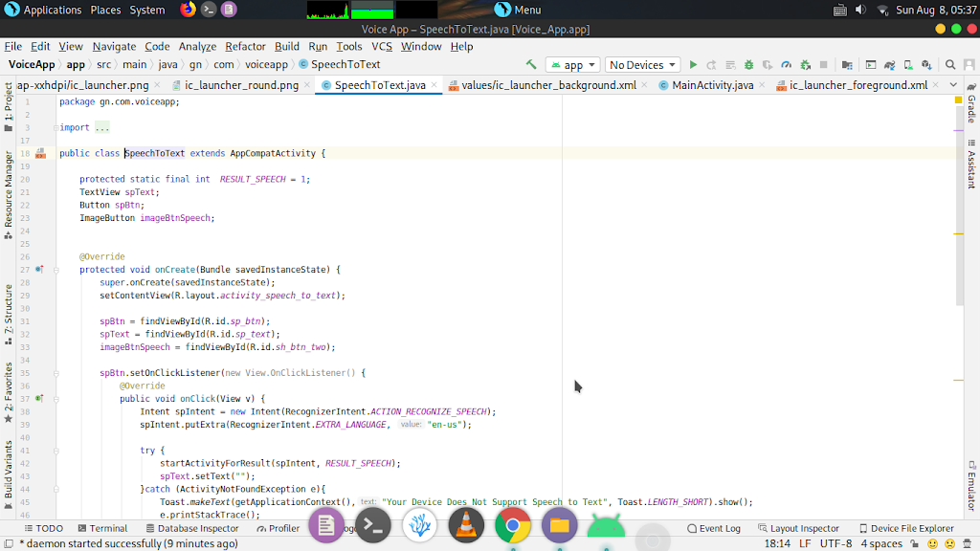
Task: Open the Resource Manager tool window
Action: [8, 195]
